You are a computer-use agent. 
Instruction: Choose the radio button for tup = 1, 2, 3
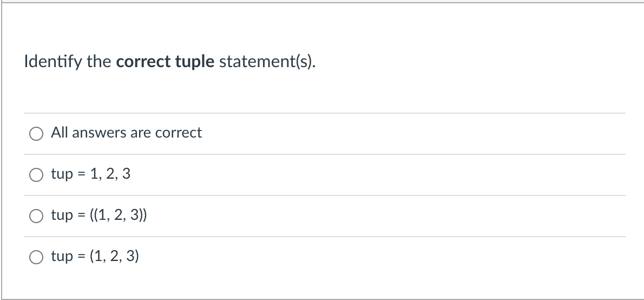click(x=36, y=175)
